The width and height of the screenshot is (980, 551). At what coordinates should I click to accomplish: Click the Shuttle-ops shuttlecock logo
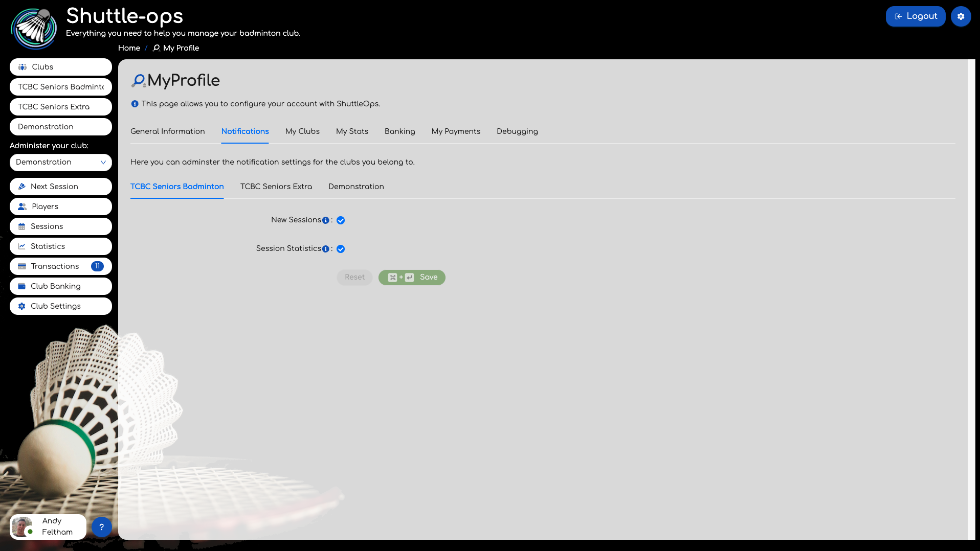click(x=34, y=29)
